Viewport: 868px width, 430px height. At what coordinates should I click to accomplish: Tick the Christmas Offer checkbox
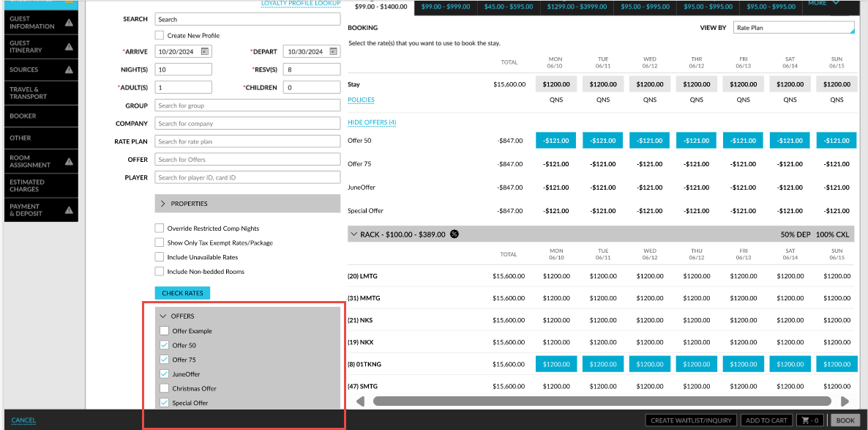pos(164,388)
